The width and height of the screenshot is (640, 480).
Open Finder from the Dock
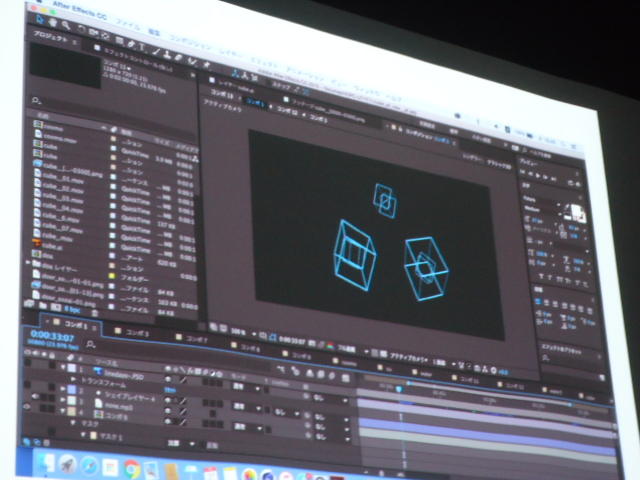pos(46,462)
